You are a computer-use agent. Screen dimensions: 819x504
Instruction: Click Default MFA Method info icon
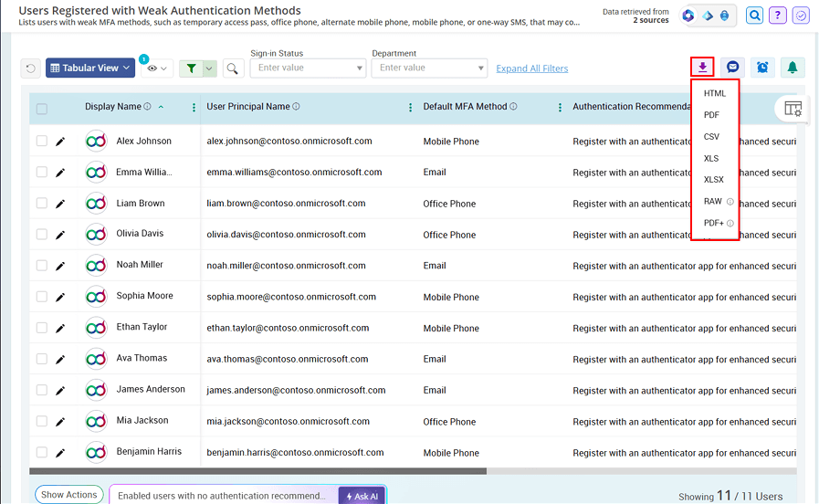pos(513,107)
